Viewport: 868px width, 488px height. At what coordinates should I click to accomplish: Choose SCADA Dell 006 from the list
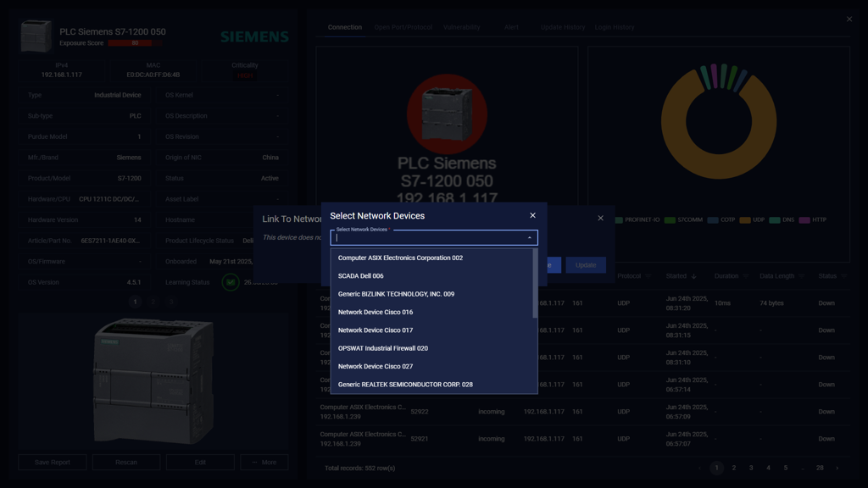360,276
